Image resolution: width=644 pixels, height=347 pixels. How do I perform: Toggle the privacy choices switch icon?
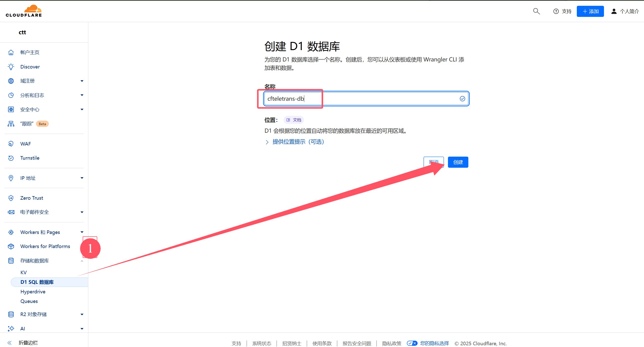(412, 343)
